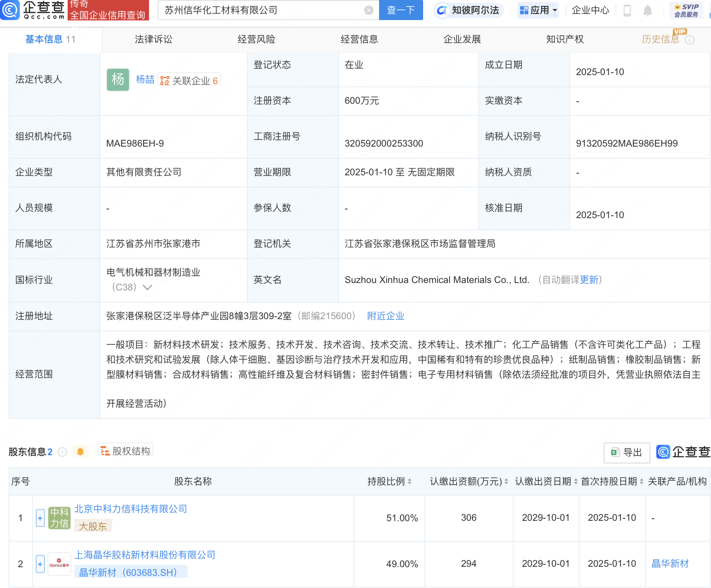711x588 pixels.
Task: Click 全国企业信用查询 red banner
Action: tap(108, 10)
